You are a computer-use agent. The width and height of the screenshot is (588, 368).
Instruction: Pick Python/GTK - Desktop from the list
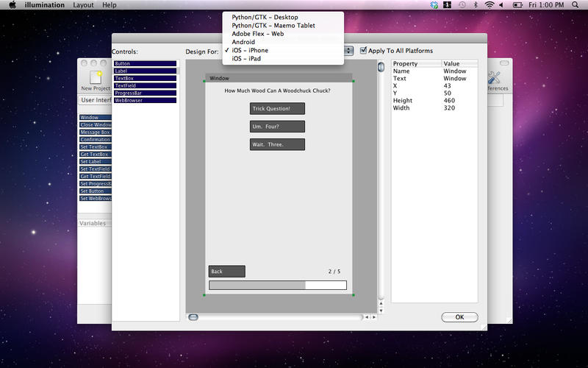pyautogui.click(x=265, y=17)
